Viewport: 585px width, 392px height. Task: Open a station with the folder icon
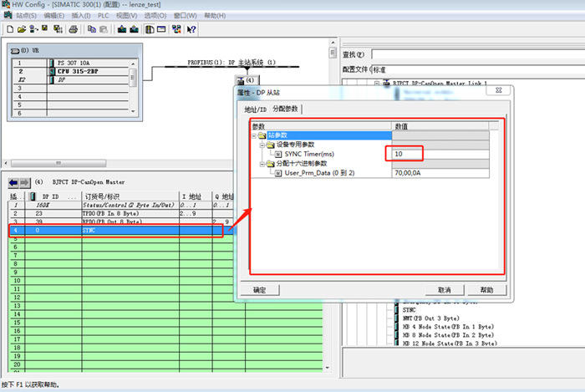(22, 29)
